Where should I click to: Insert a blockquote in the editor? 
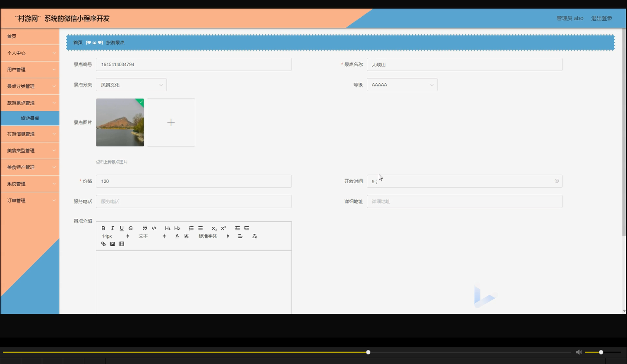coord(145,228)
